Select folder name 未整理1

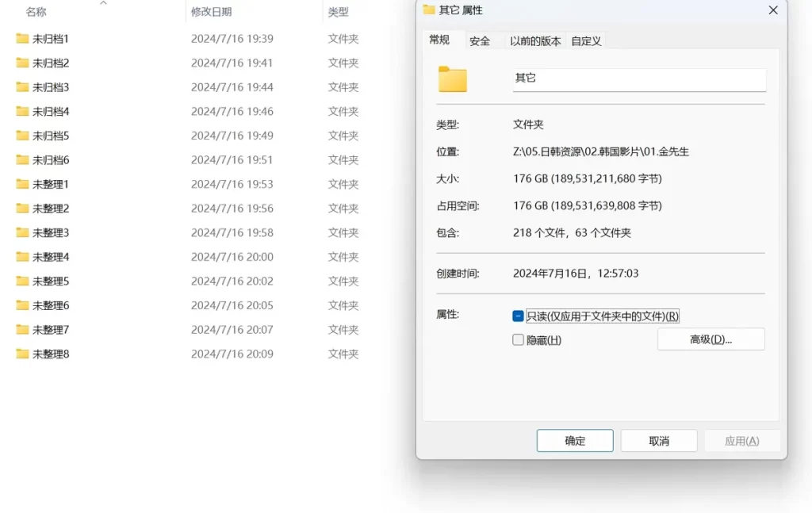pos(50,184)
